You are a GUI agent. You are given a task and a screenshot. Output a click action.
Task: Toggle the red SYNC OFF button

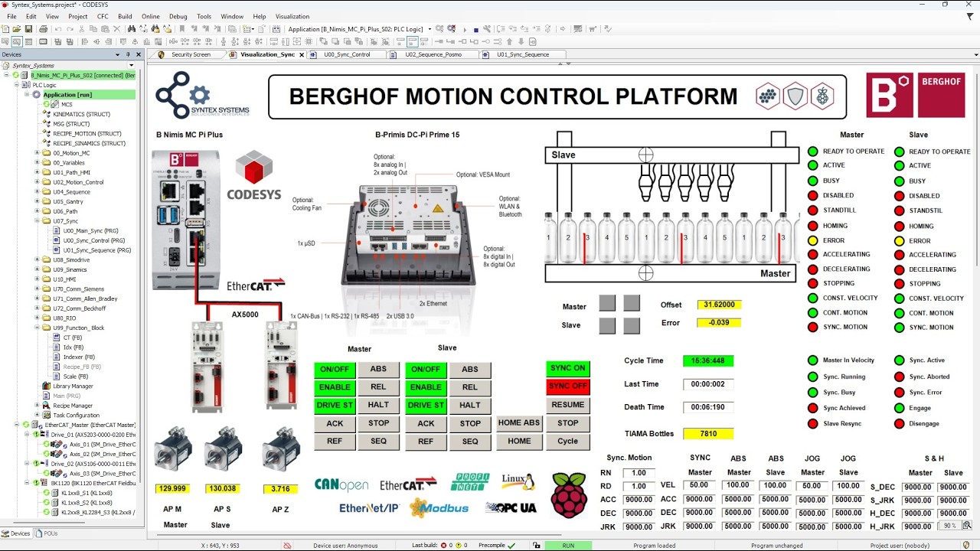(x=568, y=386)
